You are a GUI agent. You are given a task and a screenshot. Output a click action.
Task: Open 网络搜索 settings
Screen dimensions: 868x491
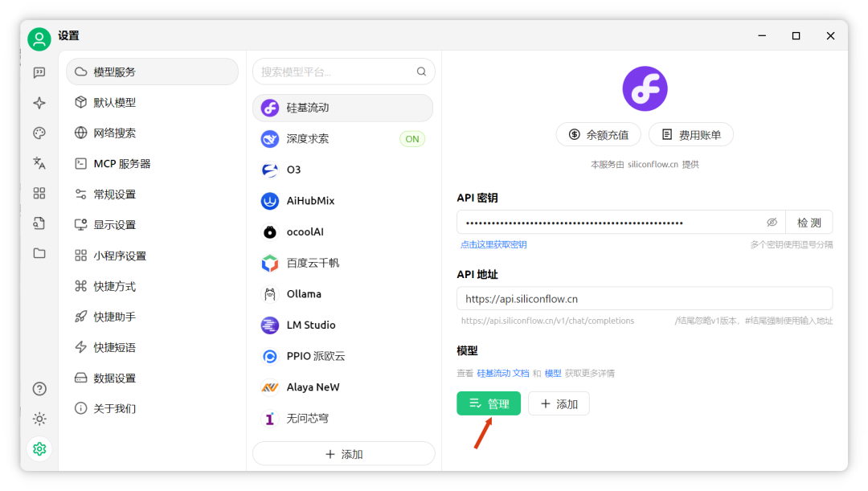(x=152, y=133)
